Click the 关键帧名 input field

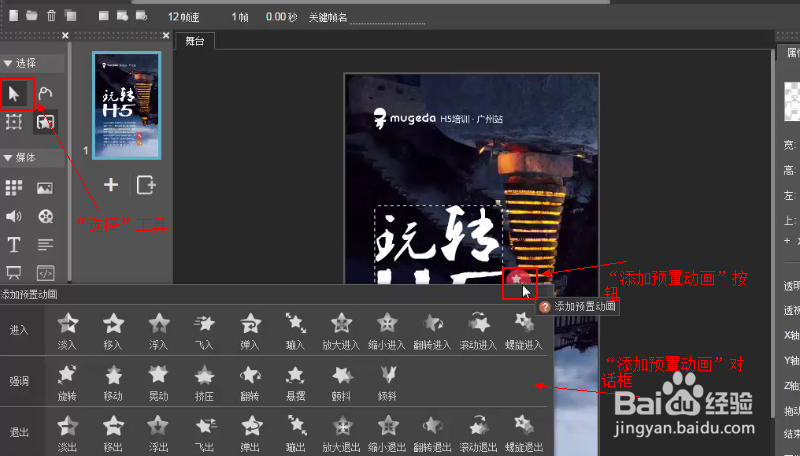point(387,17)
